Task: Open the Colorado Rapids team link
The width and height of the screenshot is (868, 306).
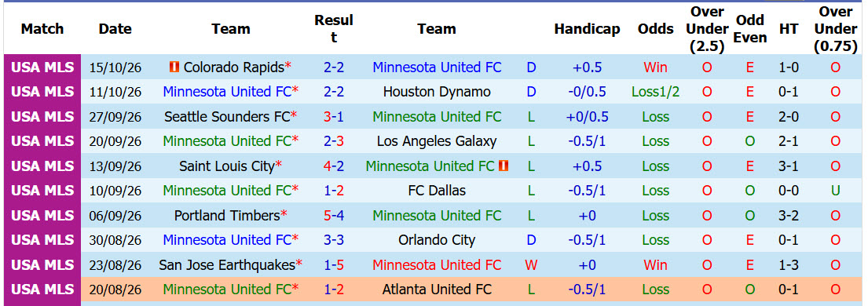Action: pyautogui.click(x=233, y=67)
